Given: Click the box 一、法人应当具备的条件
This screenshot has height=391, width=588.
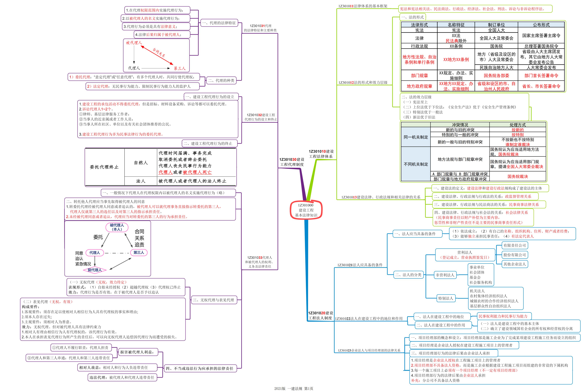Looking at the screenshot, I should 418,234.
